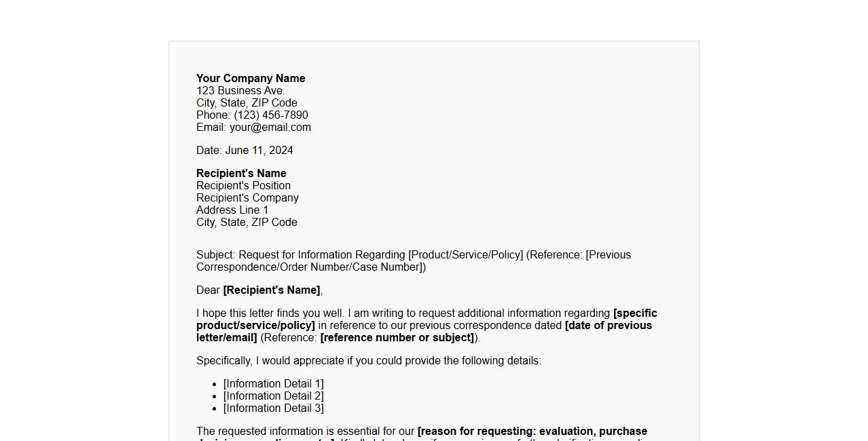868x441 pixels.
Task: Click the bold "Recipient's Name" heading
Action: click(x=241, y=174)
